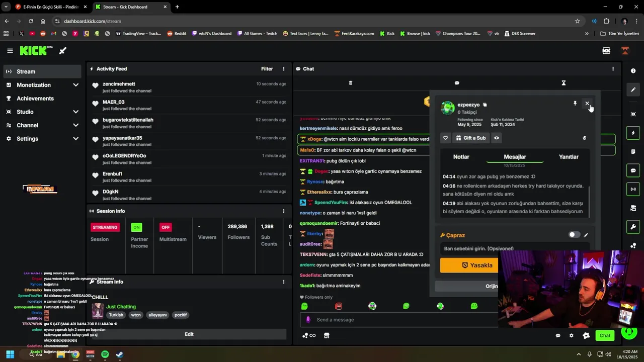The height and width of the screenshot is (362, 644).
Task: Open Achievements in left sidebar
Action: click(x=42, y=99)
